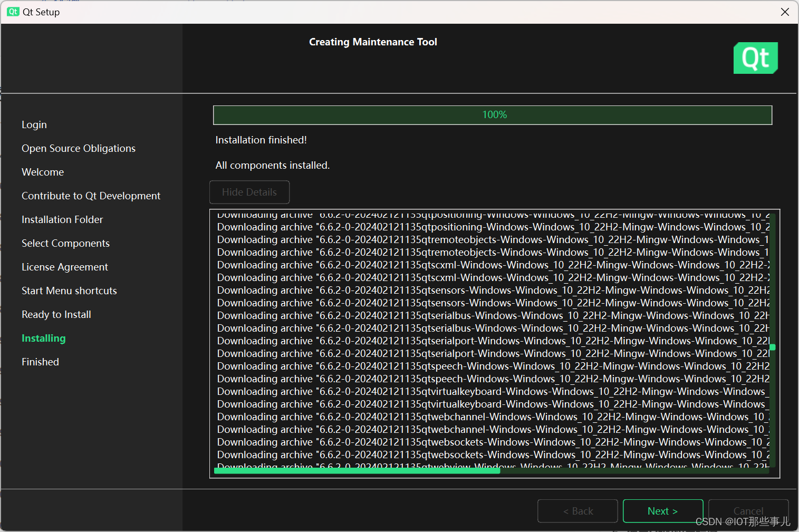Click first qtserialport download log line

[493, 341]
